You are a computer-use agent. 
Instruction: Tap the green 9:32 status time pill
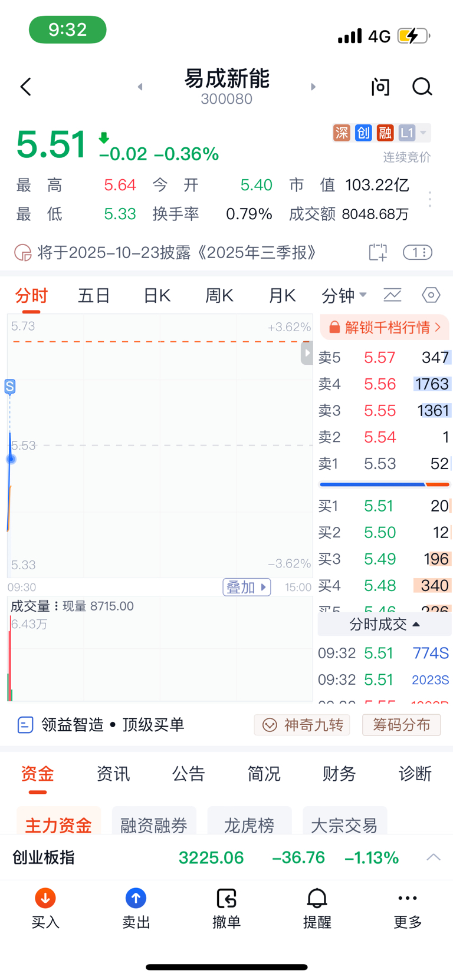point(68,29)
